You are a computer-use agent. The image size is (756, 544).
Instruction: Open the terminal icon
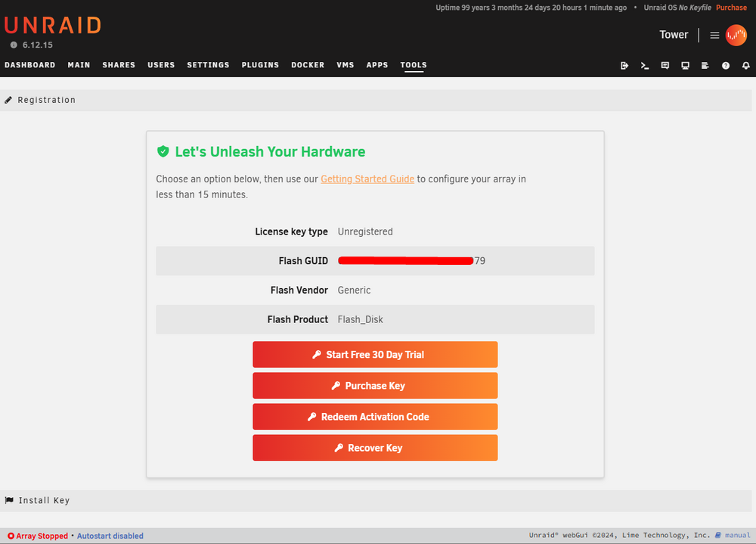point(645,66)
